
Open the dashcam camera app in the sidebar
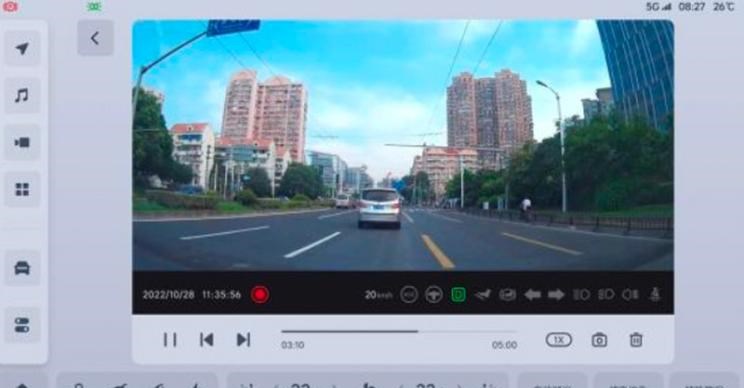pos(22,142)
